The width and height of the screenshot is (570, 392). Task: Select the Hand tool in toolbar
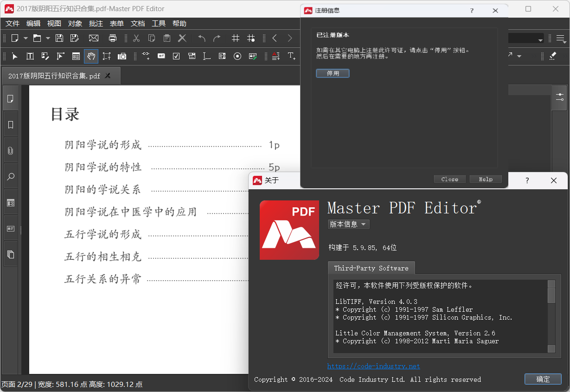pos(91,56)
